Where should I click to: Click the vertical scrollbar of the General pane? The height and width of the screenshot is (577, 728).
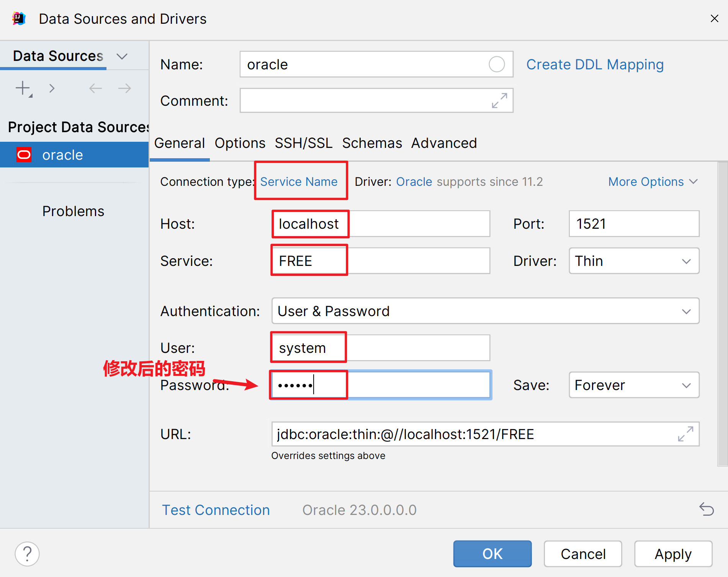723,314
